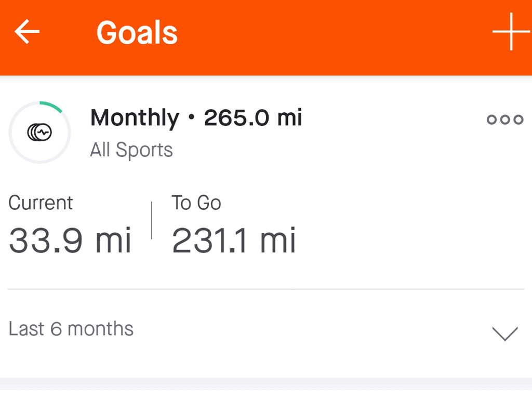Click blank area between Last 6 months and chevron
The height and width of the screenshot is (399, 532).
(x=312, y=330)
